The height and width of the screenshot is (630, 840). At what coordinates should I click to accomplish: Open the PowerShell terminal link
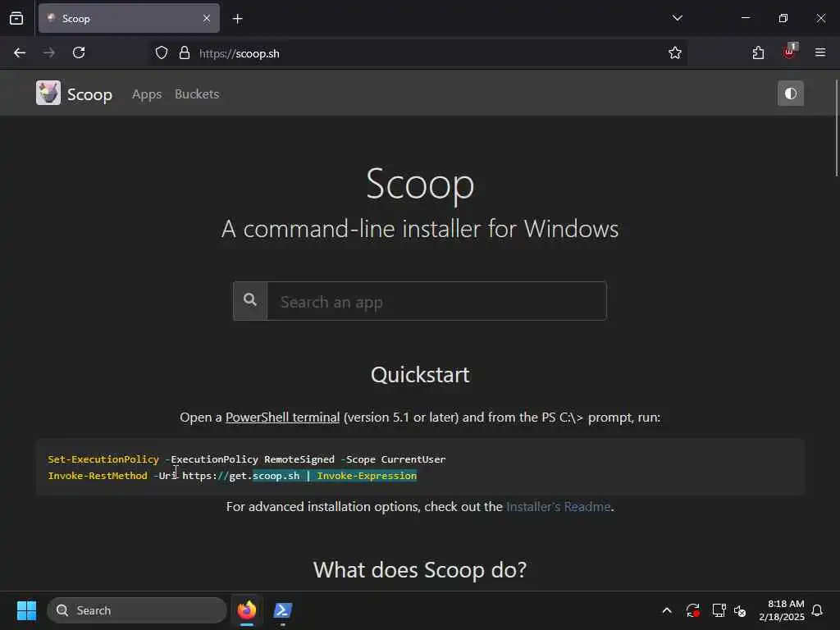282,418
